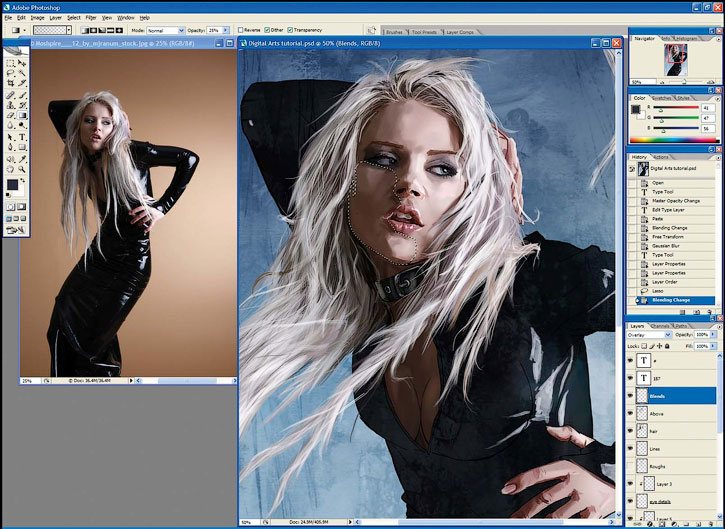725x529 pixels.
Task: Toggle the Transparency checkbox
Action: (x=290, y=30)
